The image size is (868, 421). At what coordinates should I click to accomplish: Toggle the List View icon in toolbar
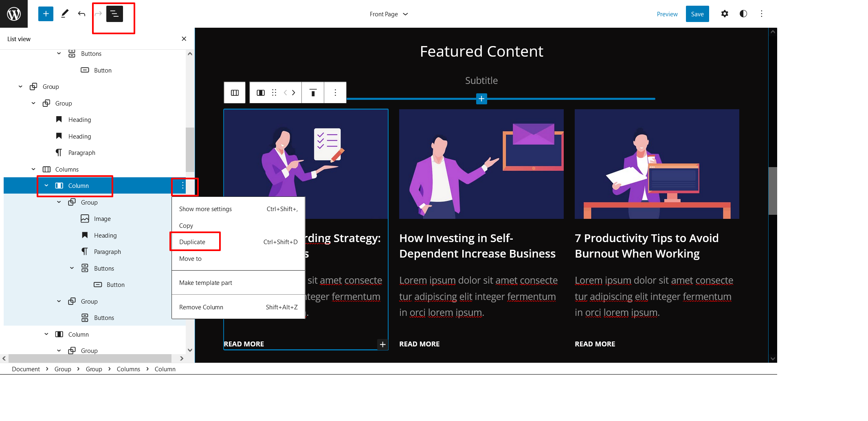pos(114,14)
